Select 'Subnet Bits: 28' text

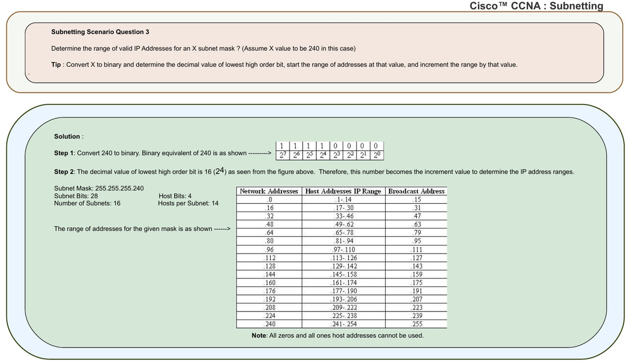pos(76,196)
